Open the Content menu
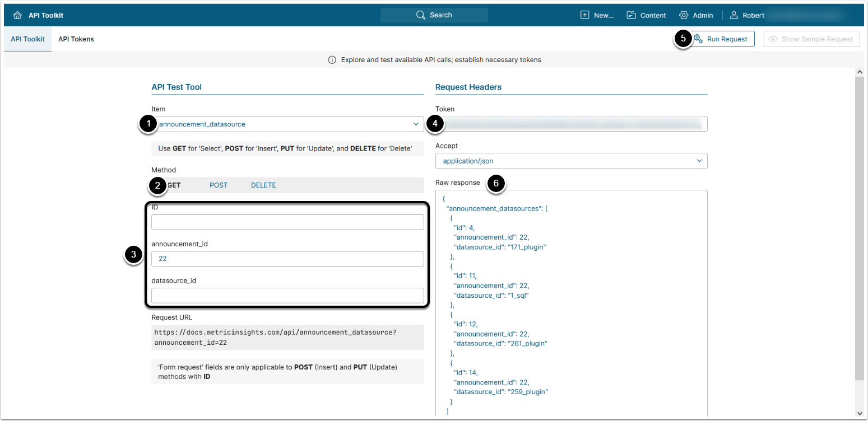 [x=647, y=15]
